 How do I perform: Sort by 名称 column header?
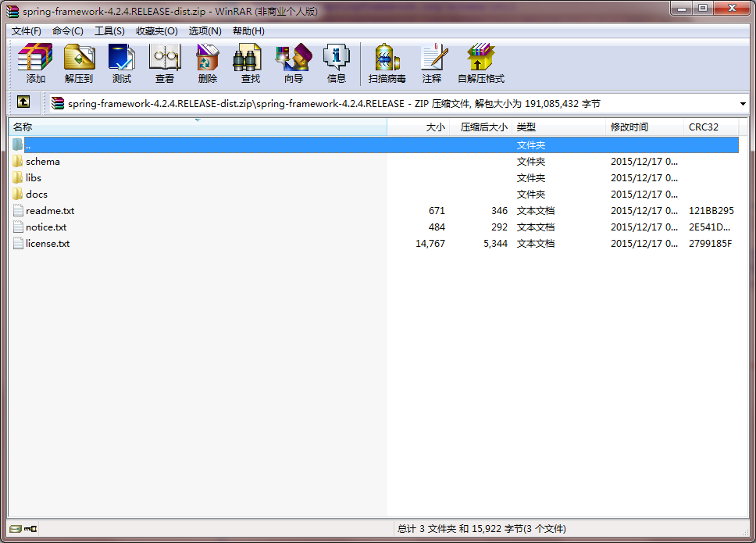point(198,127)
